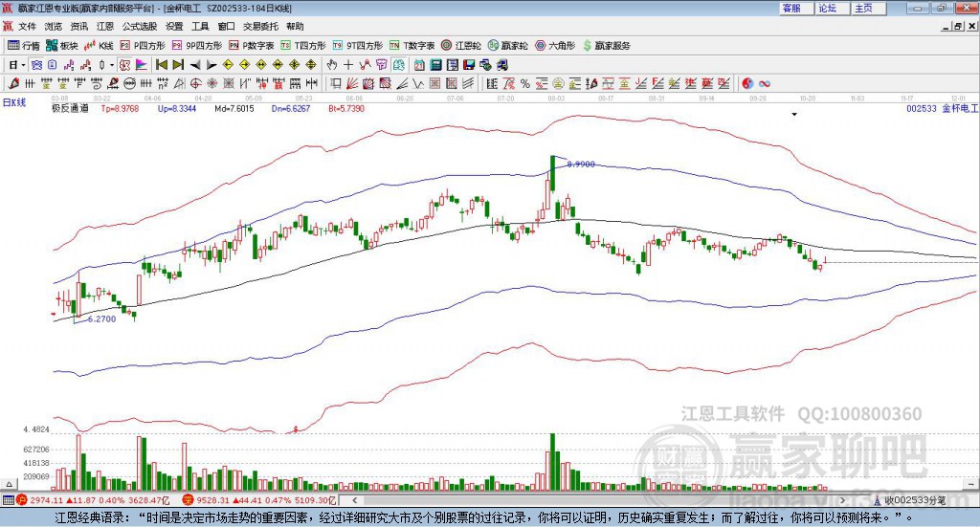980x527 pixels.
Task: Select the red pencil drawing tool
Action: coord(13,83)
